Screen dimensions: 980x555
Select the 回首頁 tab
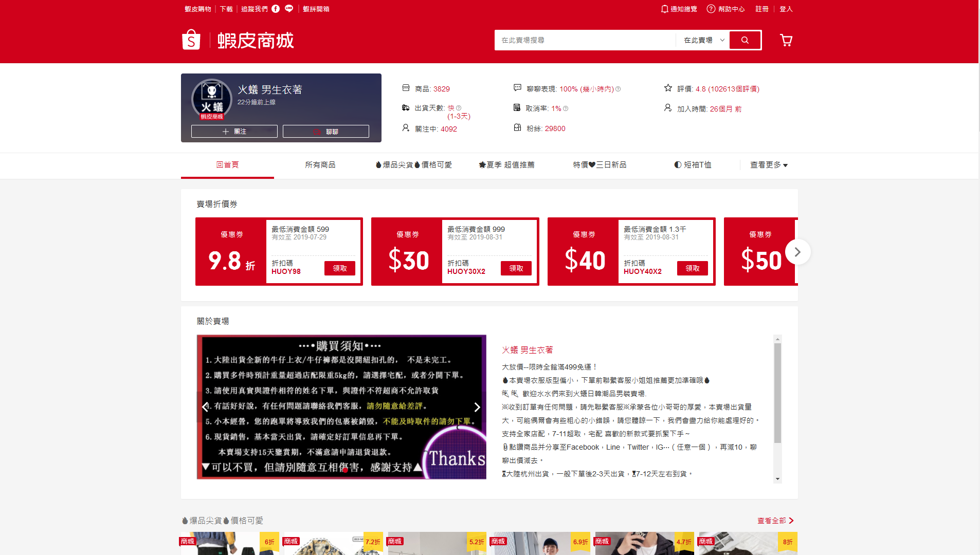[227, 165]
